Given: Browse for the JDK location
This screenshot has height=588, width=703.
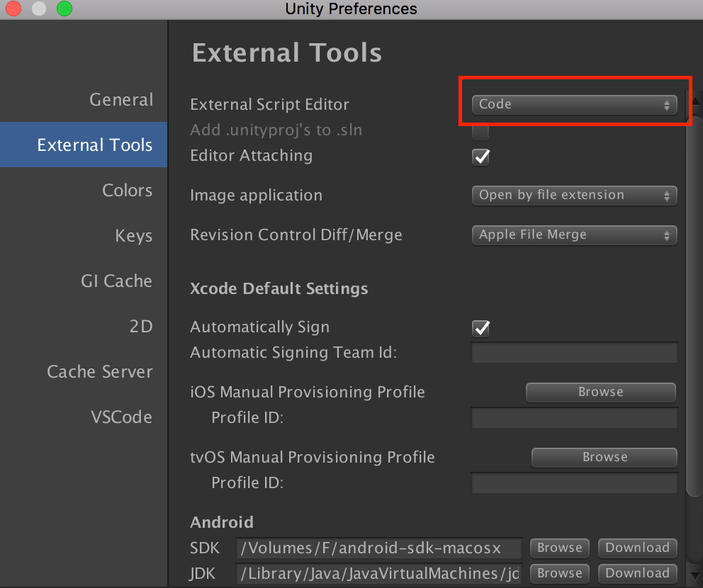Looking at the screenshot, I should 560,573.
